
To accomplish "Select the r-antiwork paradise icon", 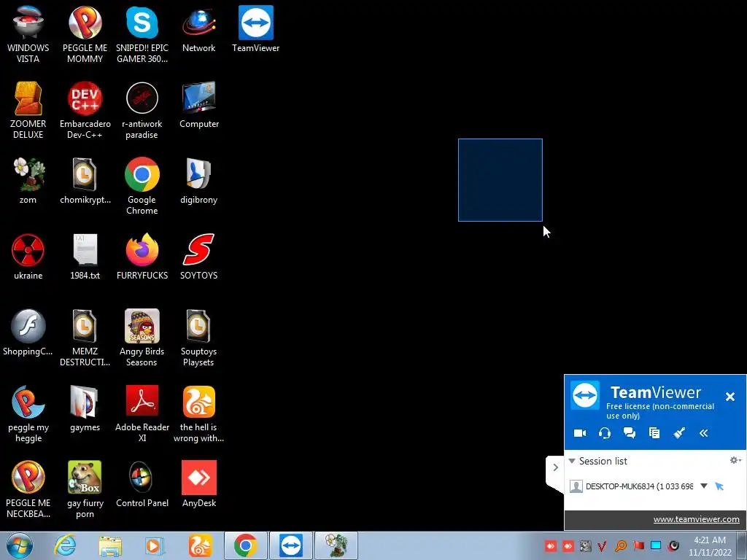I will coord(142,110).
